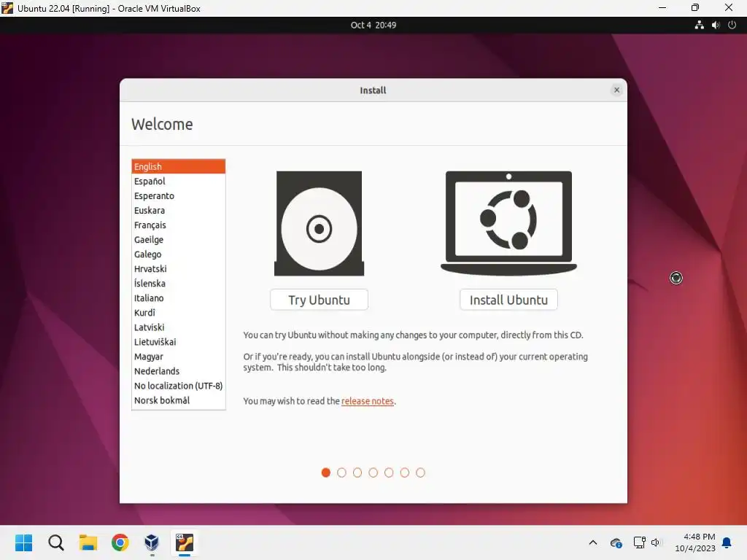The width and height of the screenshot is (747, 560).
Task: Select the running Ubuntu VM taskbar icon
Action: pos(185,542)
